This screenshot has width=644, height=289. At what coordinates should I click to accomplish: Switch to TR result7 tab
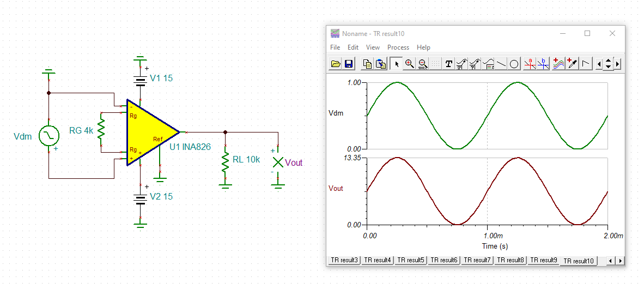point(477,260)
